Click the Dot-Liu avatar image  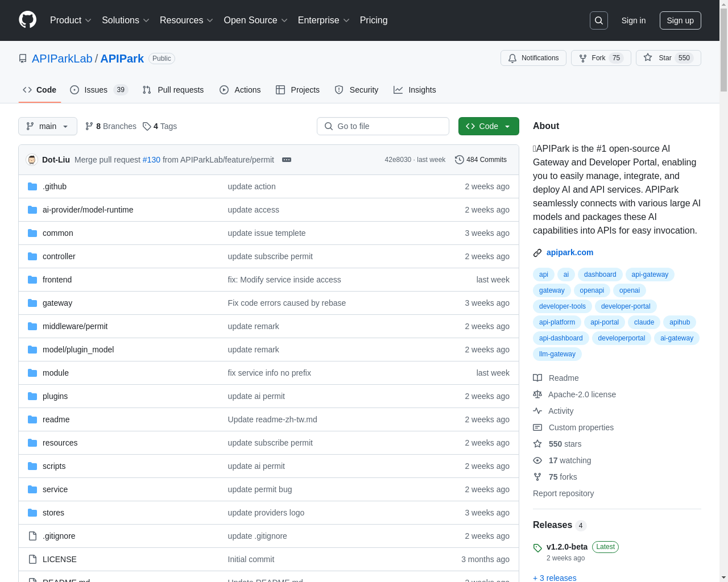32,160
